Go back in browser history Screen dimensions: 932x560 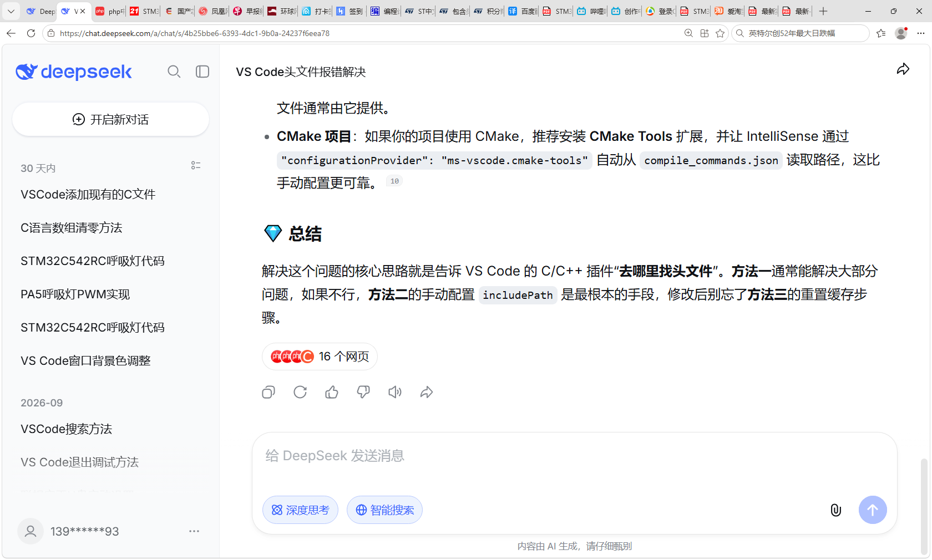[11, 33]
